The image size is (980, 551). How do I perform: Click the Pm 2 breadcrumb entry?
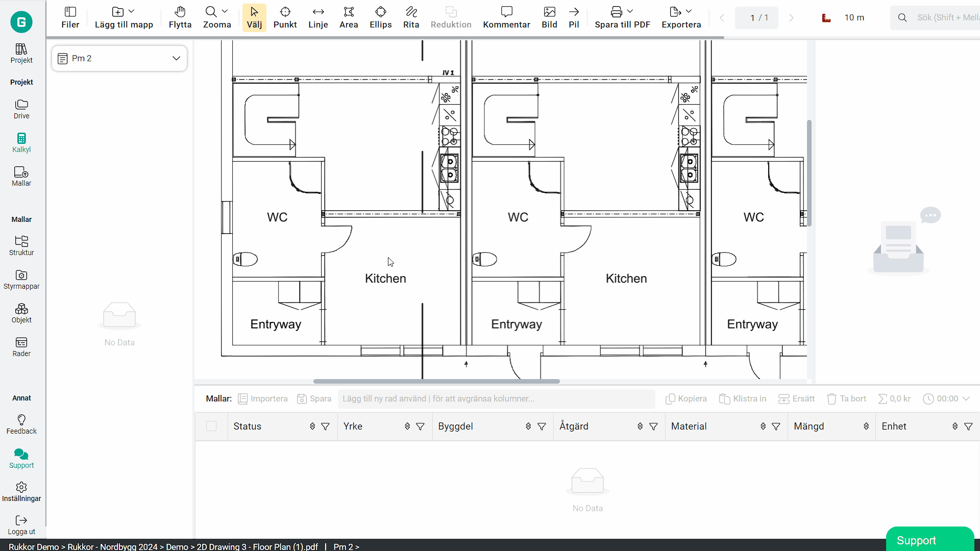click(x=343, y=546)
